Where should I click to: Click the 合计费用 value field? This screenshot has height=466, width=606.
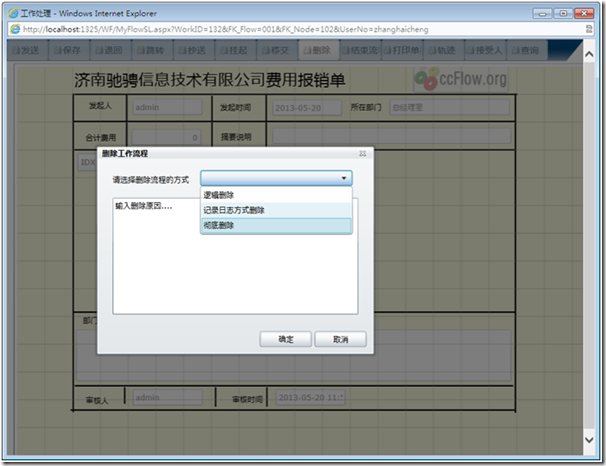(167, 137)
